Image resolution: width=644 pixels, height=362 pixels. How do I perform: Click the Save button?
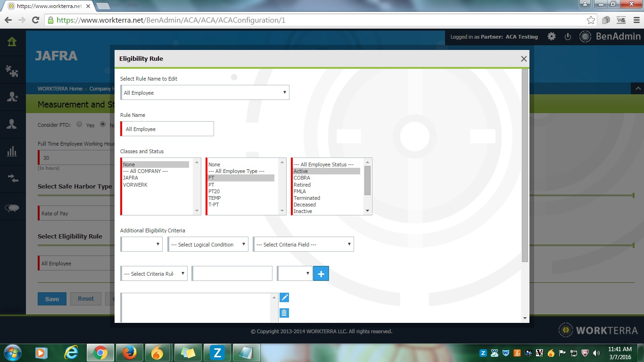tap(52, 299)
